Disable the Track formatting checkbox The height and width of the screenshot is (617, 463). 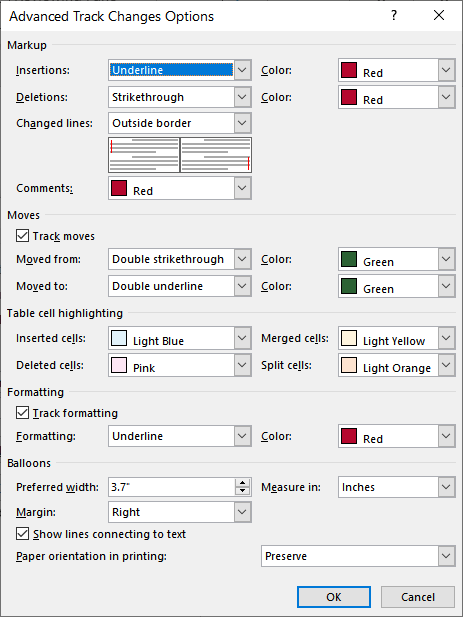click(22, 413)
